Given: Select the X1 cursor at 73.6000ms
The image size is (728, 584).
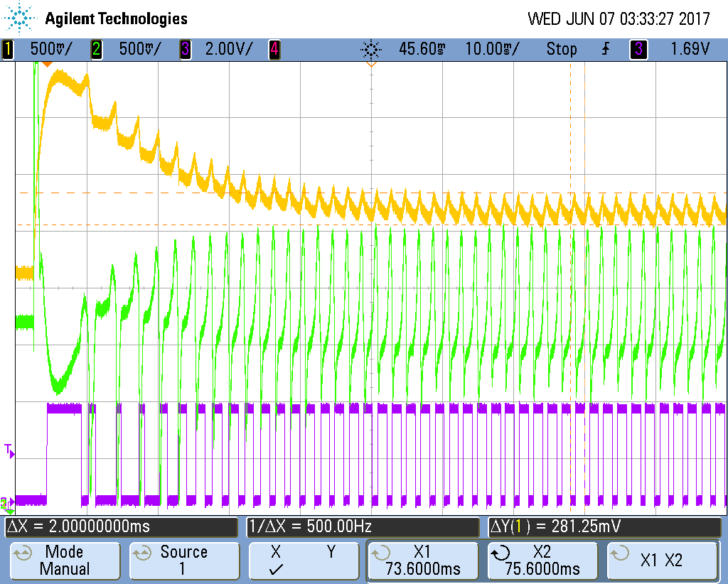Looking at the screenshot, I should click(422, 561).
